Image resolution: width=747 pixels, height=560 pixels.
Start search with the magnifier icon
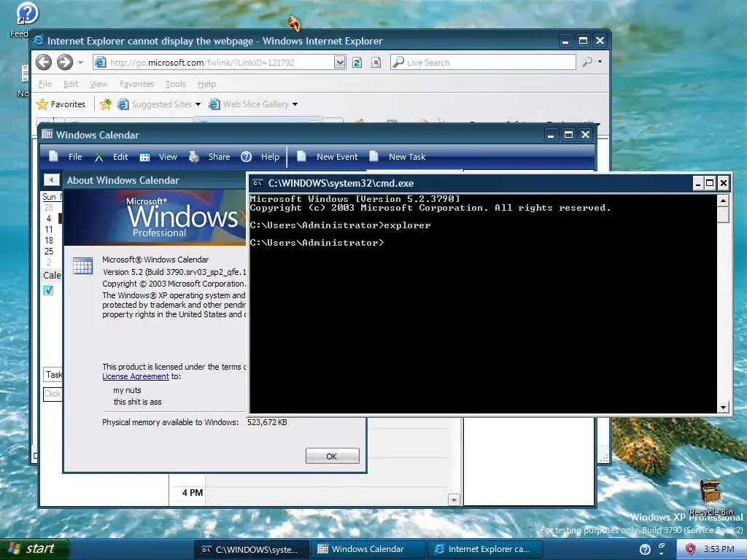coord(587,62)
